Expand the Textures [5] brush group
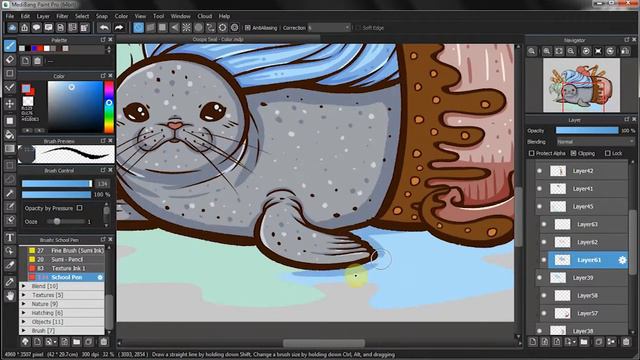 click(24, 295)
